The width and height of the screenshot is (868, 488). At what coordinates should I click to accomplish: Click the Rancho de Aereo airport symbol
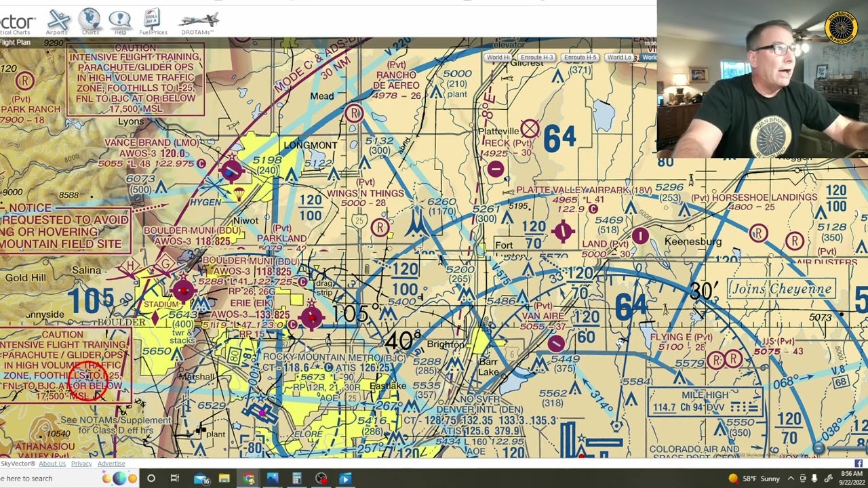click(x=354, y=113)
